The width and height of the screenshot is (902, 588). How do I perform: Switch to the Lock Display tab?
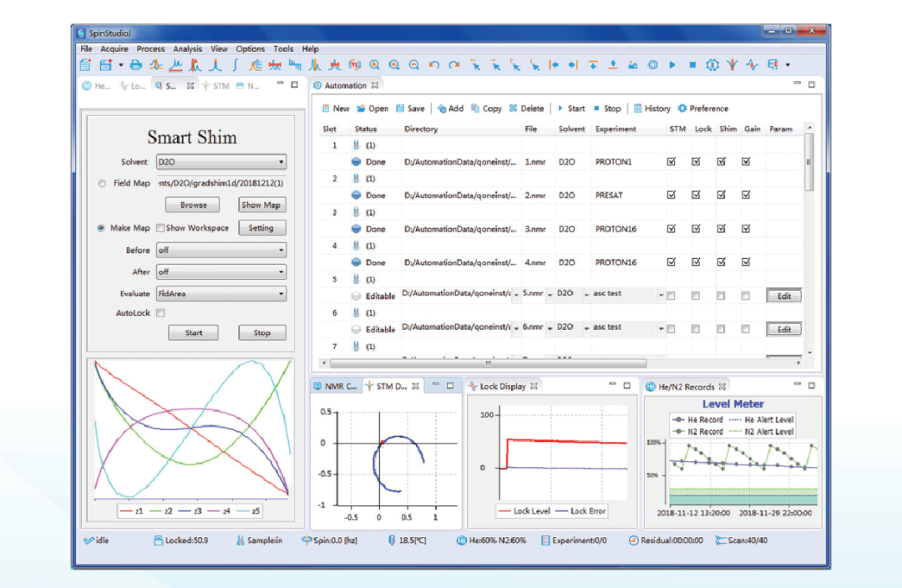pos(502,387)
